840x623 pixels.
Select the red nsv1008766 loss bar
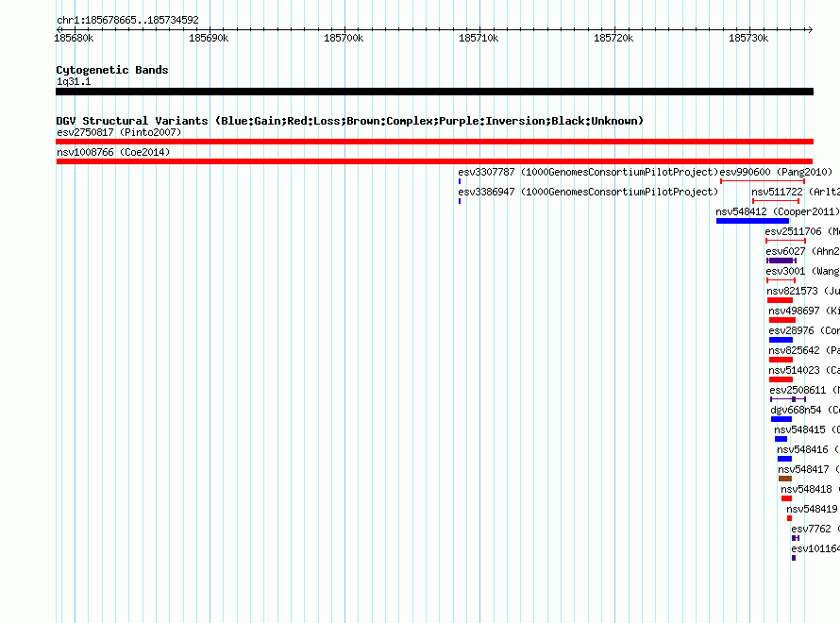pyautogui.click(x=434, y=161)
